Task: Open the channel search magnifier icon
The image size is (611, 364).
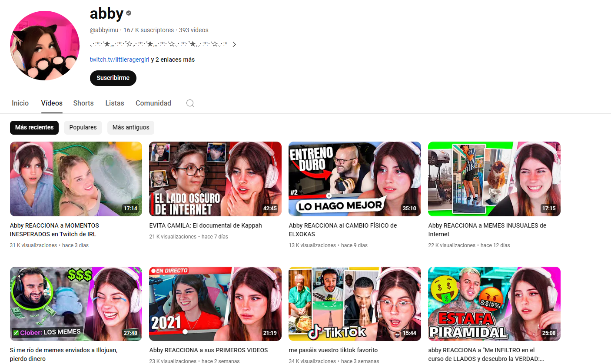Action: (190, 103)
